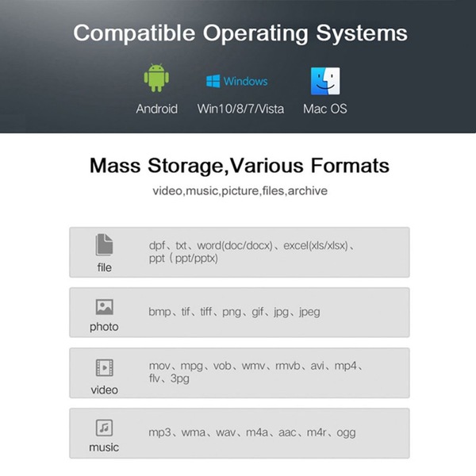The height and width of the screenshot is (476, 476).
Task: Click the photo formats bmp, tif list
Action: point(234,312)
